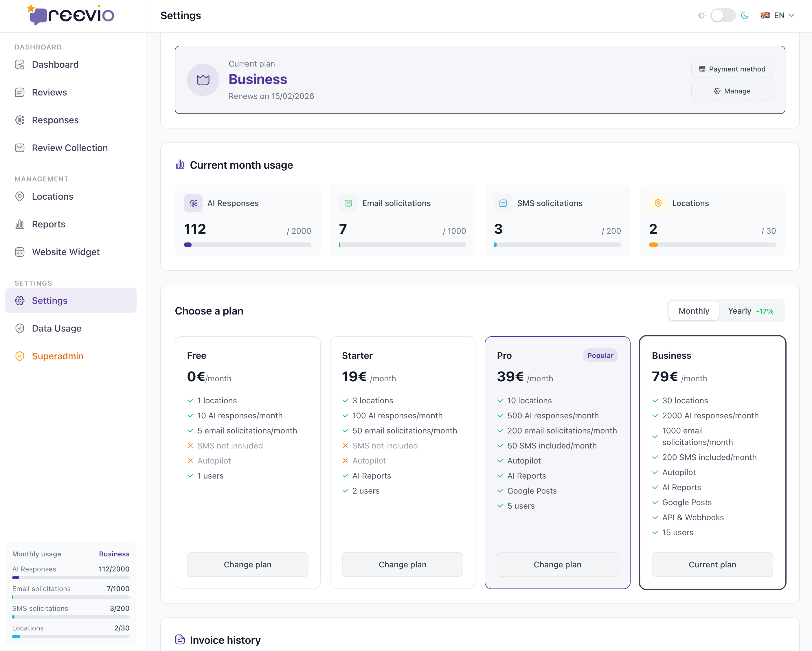The image size is (812, 651).
Task: Click the AI Responses usage progress bar
Action: [247, 245]
